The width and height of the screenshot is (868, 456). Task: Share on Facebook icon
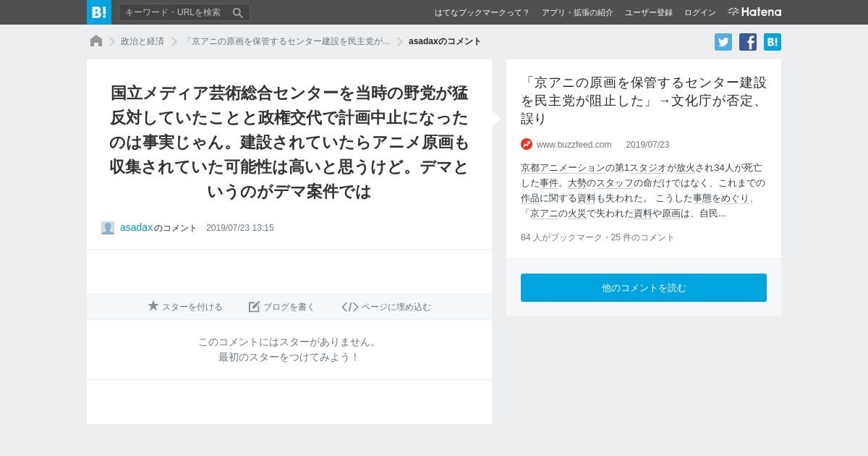(x=748, y=42)
